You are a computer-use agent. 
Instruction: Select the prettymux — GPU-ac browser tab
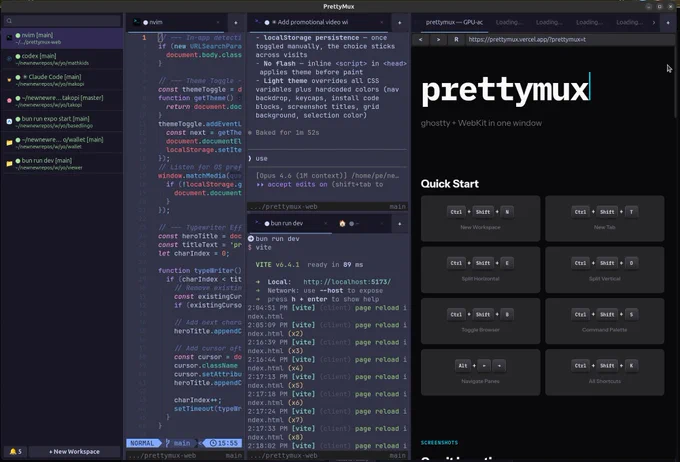(x=454, y=22)
